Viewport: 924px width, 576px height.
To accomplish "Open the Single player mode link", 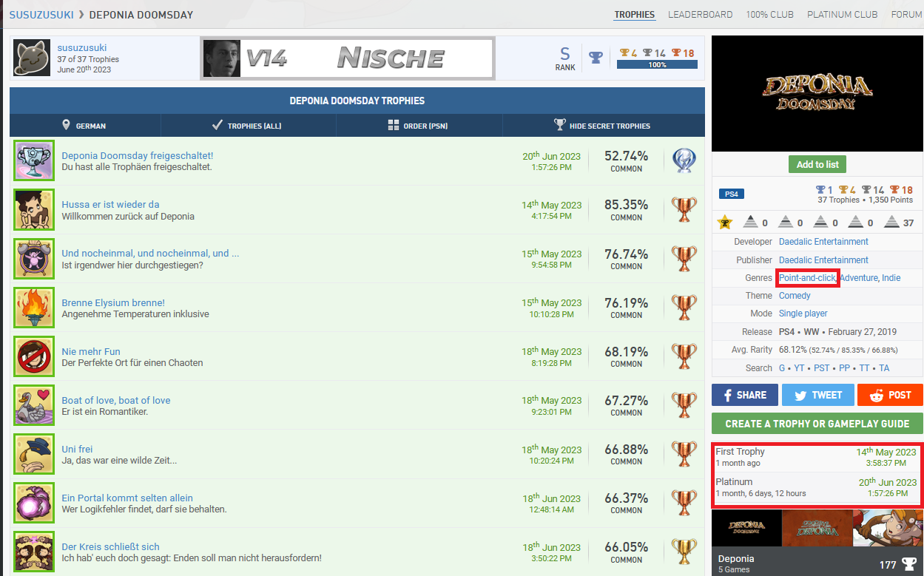I will coord(803,314).
